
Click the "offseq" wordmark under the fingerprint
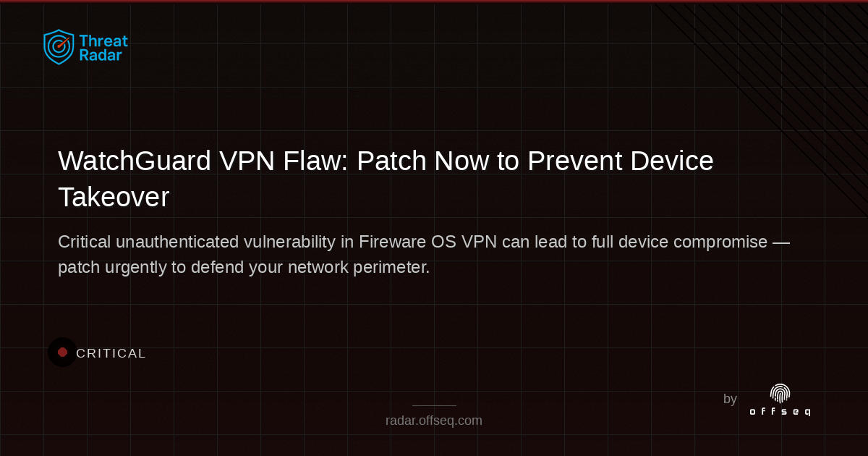click(x=780, y=411)
